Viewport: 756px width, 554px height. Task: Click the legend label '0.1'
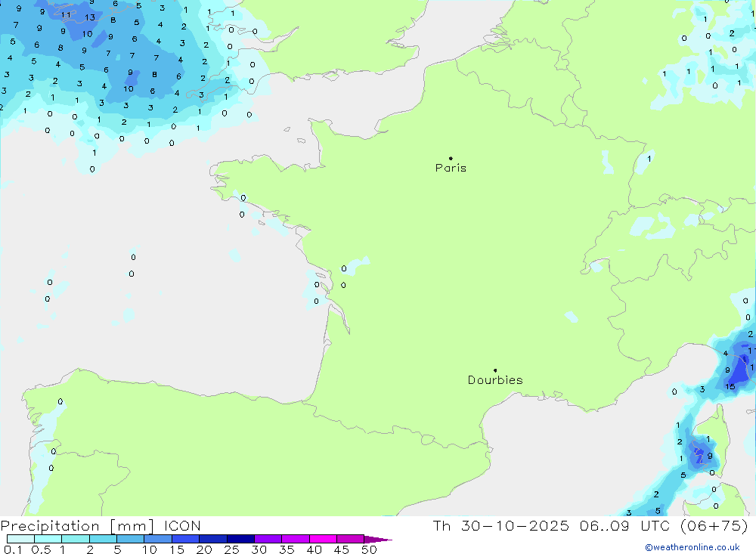tap(13, 549)
